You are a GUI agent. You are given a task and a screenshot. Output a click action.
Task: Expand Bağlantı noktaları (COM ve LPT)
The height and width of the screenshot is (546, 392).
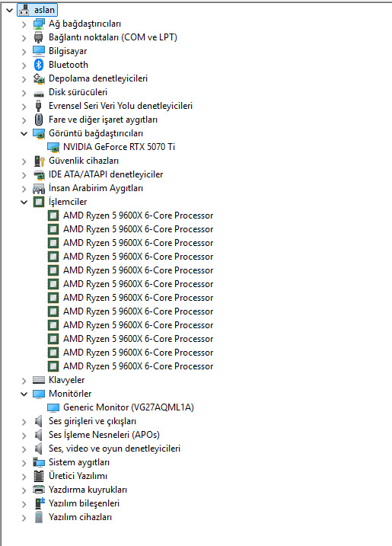[24, 38]
